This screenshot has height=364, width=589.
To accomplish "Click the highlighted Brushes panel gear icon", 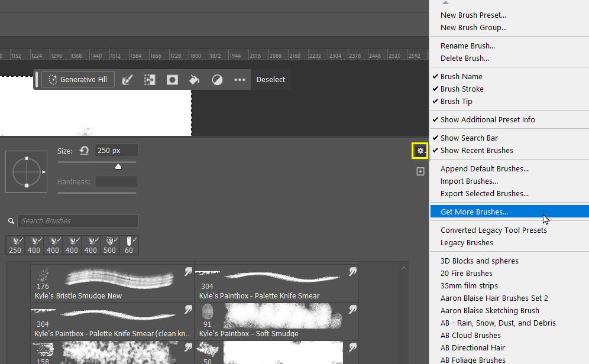I will (419, 151).
